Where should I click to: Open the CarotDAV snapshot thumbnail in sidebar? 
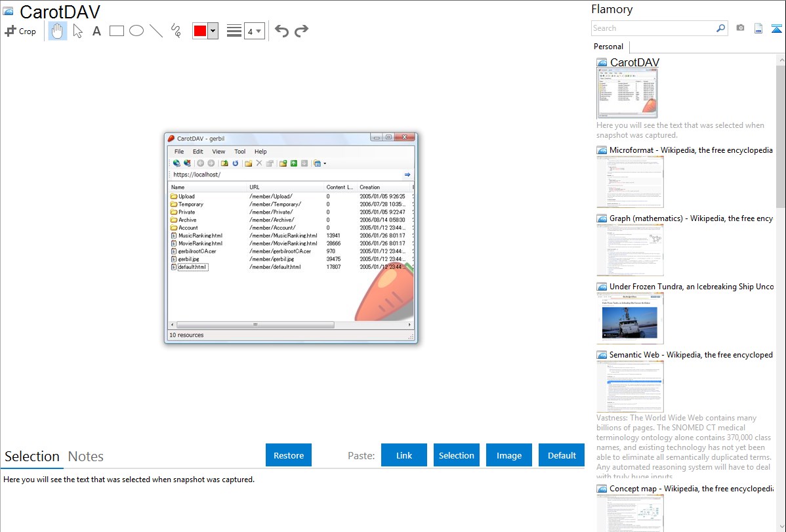[627, 94]
